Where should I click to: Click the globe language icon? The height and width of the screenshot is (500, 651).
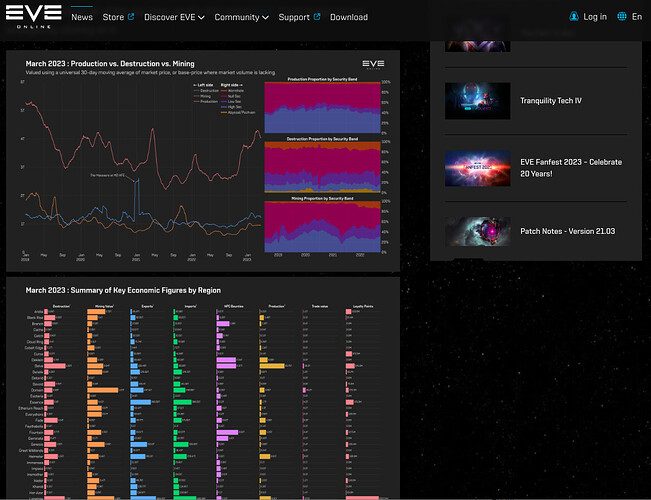[x=622, y=17]
